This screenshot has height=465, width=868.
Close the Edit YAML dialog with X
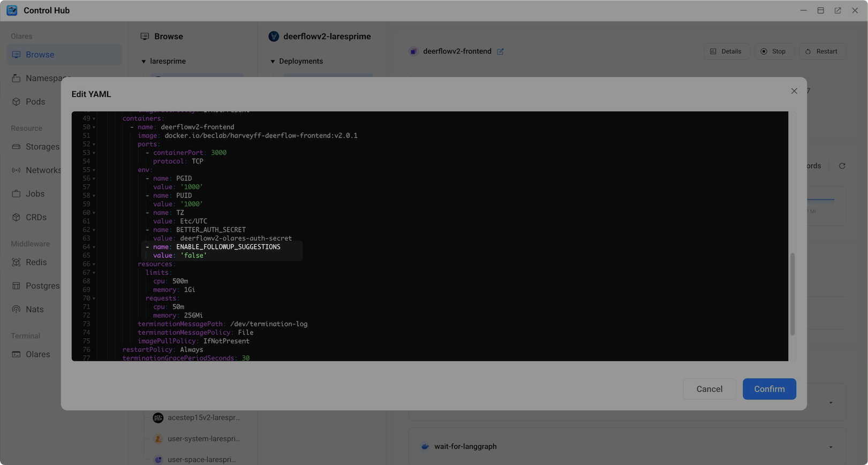(794, 91)
